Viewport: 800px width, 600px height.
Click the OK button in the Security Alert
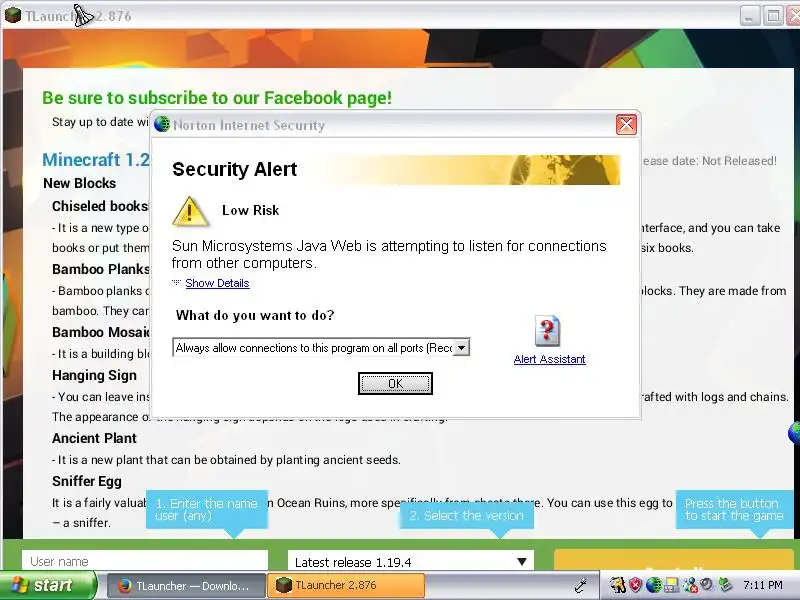pyautogui.click(x=395, y=384)
